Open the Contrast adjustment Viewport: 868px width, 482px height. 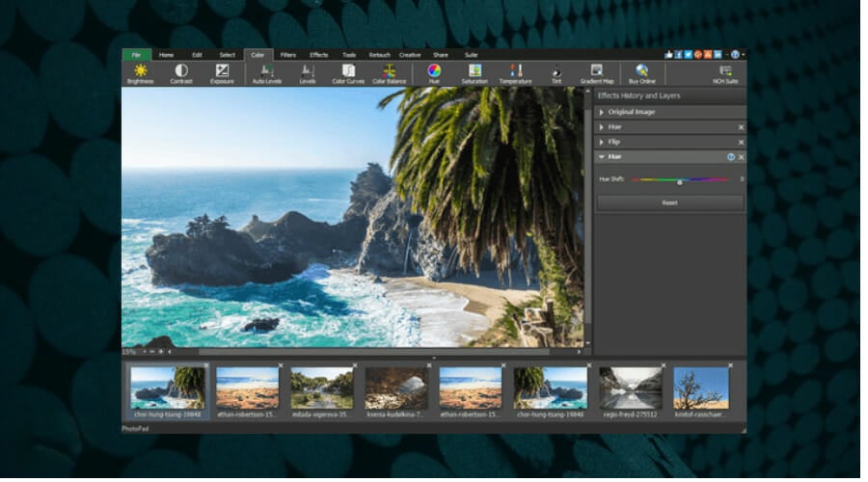[x=181, y=73]
